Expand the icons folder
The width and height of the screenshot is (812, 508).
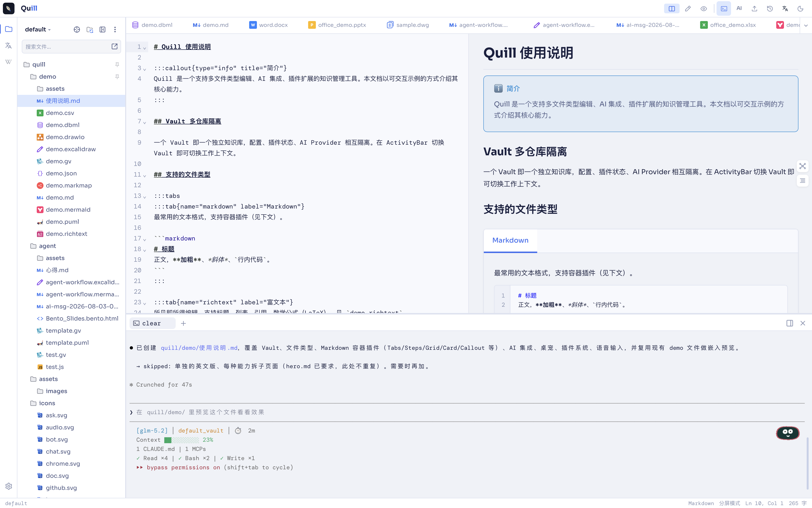(72, 403)
